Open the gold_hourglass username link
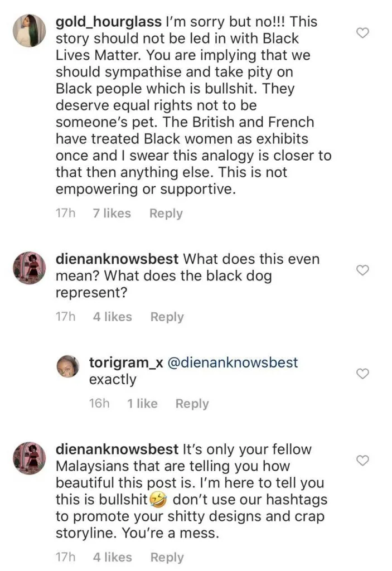This screenshot has height=571, width=392. pyautogui.click(x=107, y=23)
